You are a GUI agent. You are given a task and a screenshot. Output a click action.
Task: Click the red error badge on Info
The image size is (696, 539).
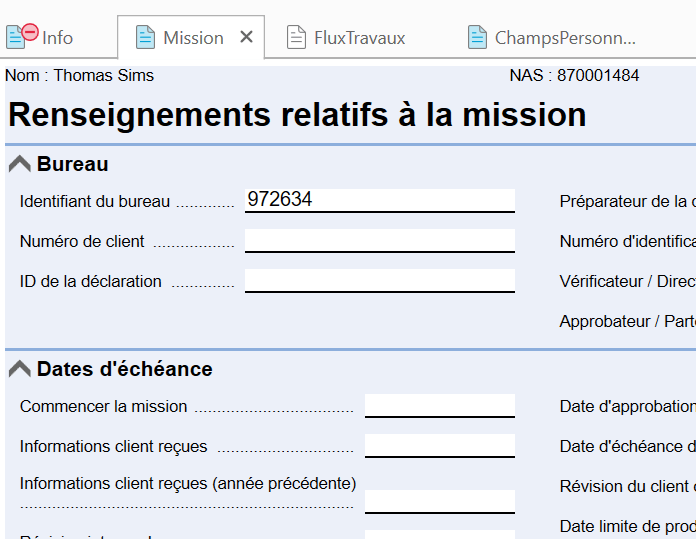tap(30, 32)
